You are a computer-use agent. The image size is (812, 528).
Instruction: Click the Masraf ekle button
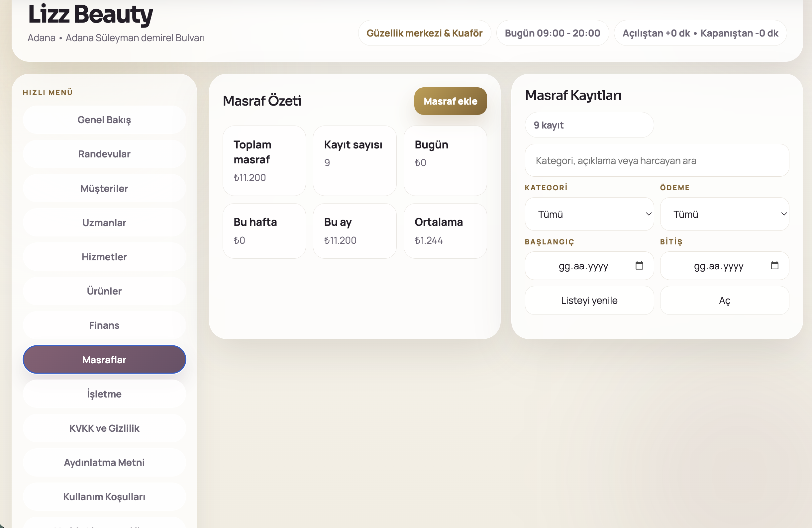(450, 101)
